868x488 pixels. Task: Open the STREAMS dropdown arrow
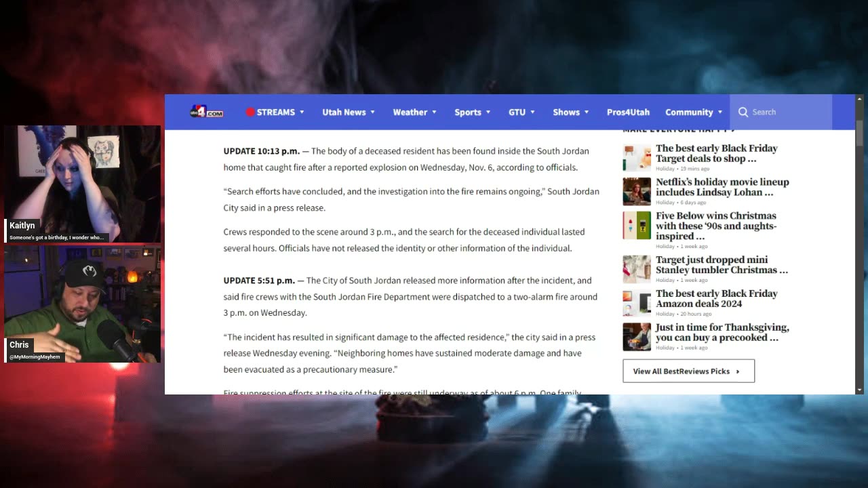(x=302, y=113)
